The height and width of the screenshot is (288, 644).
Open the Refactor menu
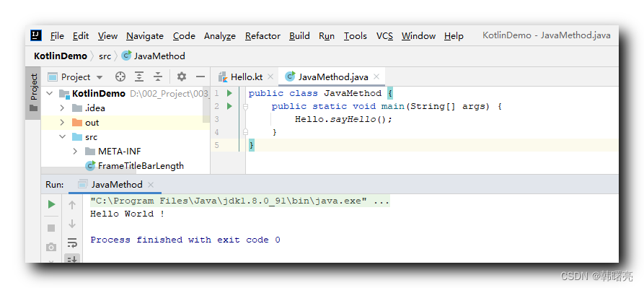263,36
